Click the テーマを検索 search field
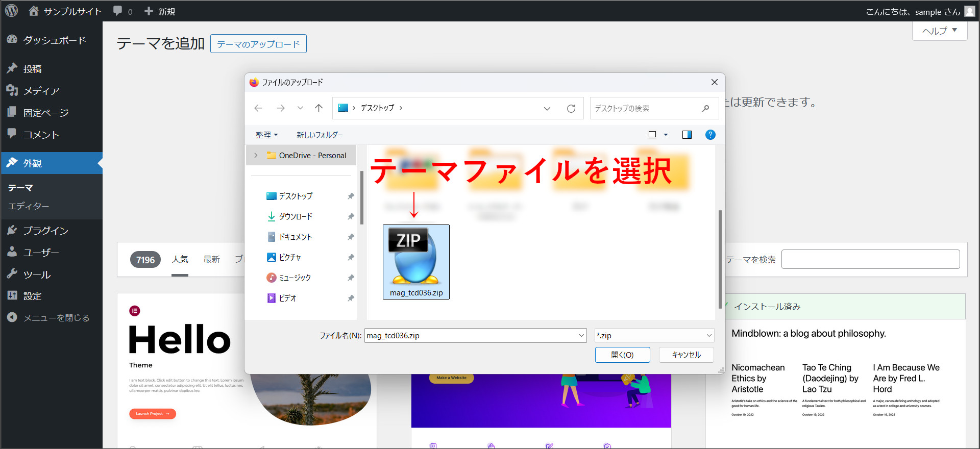 (x=870, y=259)
